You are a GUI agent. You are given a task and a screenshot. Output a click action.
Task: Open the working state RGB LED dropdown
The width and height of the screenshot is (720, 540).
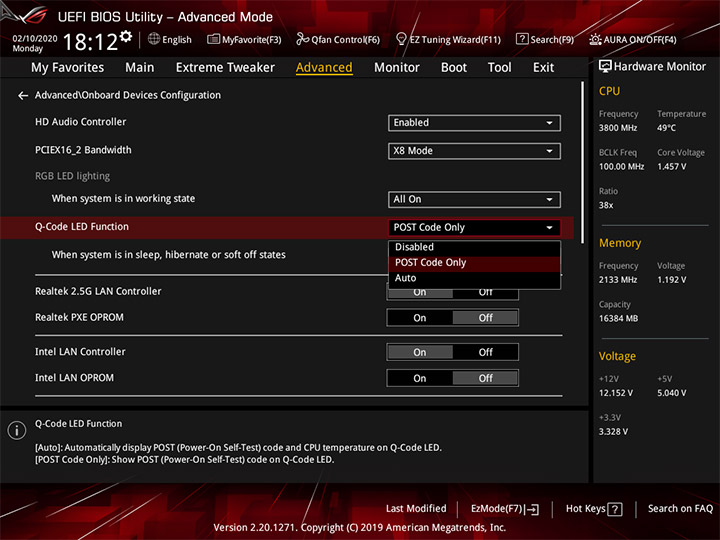pos(474,199)
